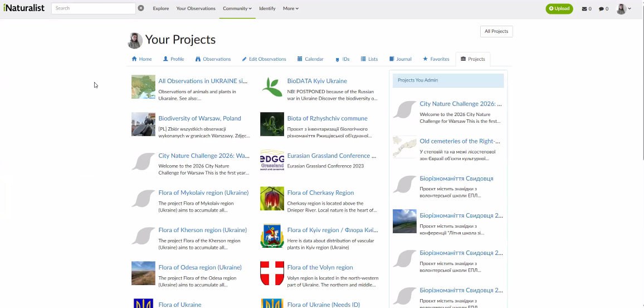Switch to the Calendar tab
644x308 pixels.
pyautogui.click(x=310, y=59)
